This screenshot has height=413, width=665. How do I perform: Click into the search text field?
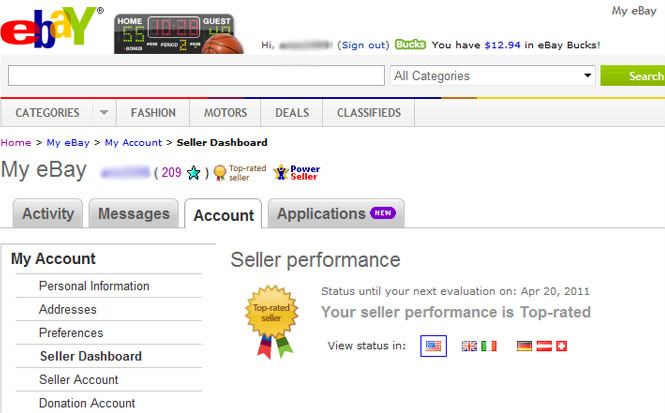(196, 75)
